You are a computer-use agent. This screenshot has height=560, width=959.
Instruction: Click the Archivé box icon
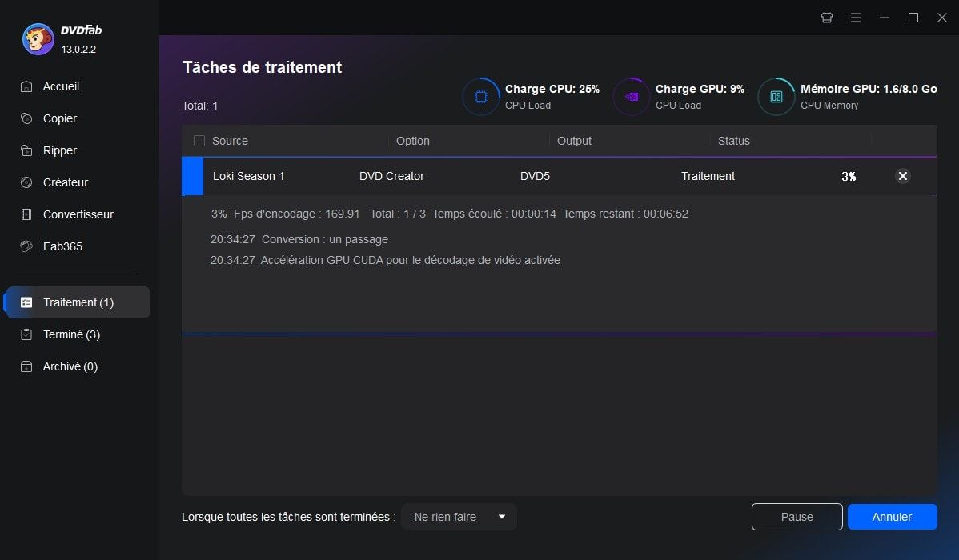[x=26, y=366]
